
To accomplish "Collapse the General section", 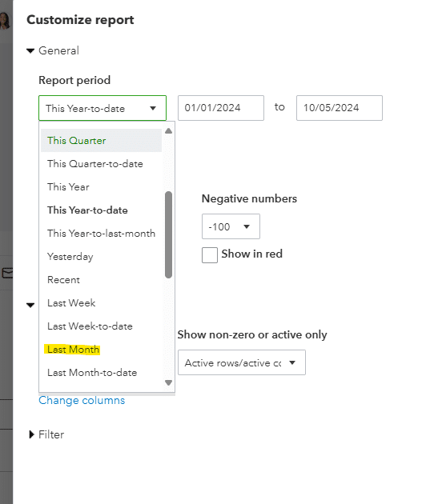I will click(x=30, y=50).
